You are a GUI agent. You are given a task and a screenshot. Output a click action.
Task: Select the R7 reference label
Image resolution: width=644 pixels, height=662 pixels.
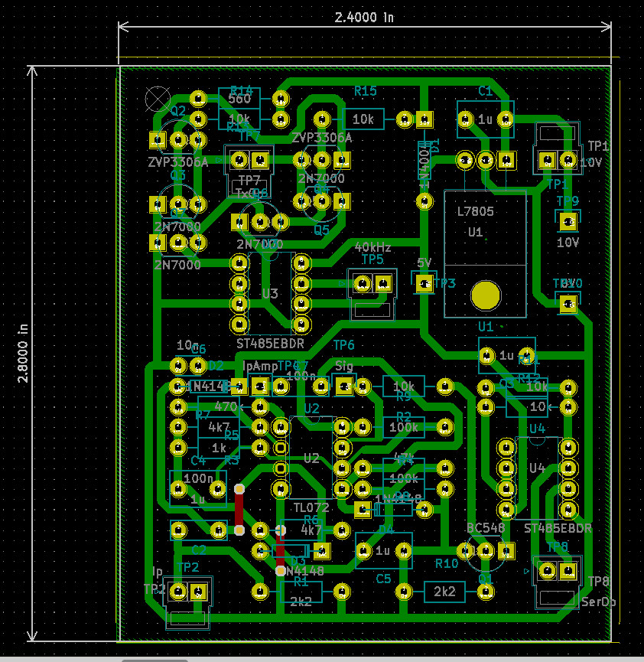click(x=203, y=415)
